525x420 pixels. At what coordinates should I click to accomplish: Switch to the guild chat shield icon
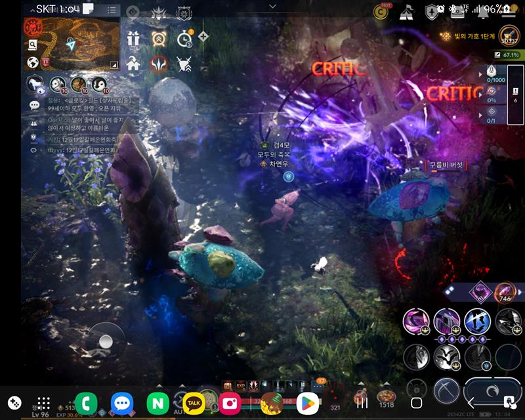[x=33, y=137]
